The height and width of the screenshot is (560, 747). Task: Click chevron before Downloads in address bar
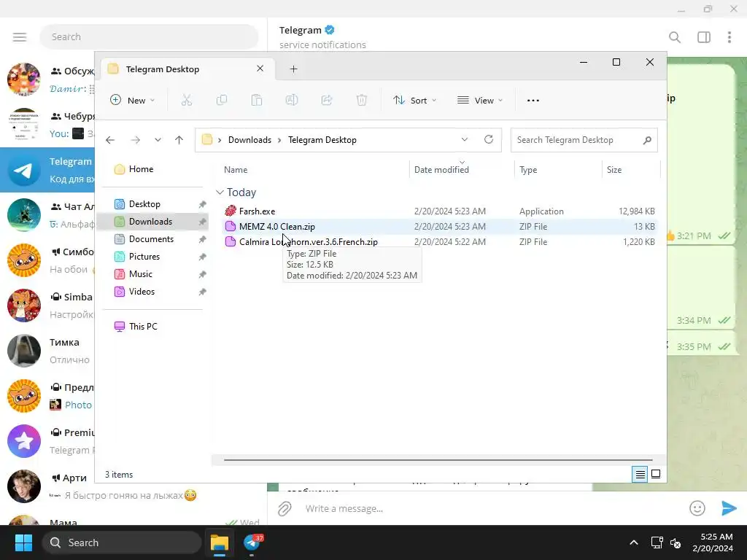[x=220, y=140]
